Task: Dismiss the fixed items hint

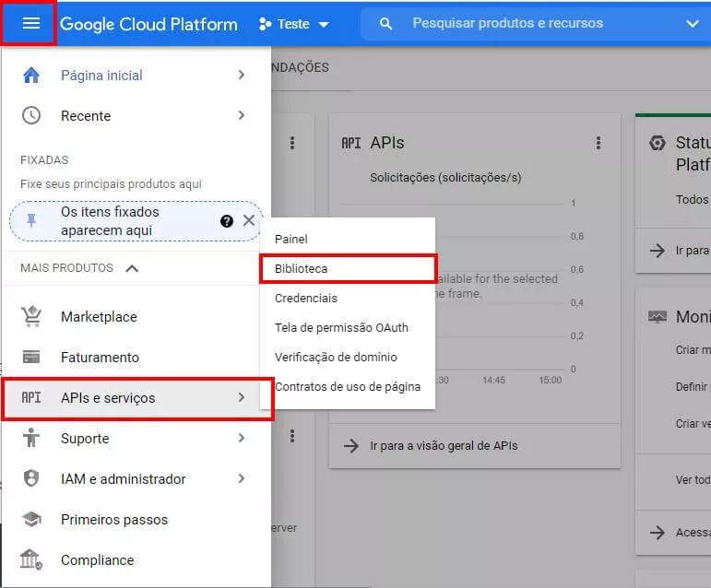Action: [x=249, y=220]
